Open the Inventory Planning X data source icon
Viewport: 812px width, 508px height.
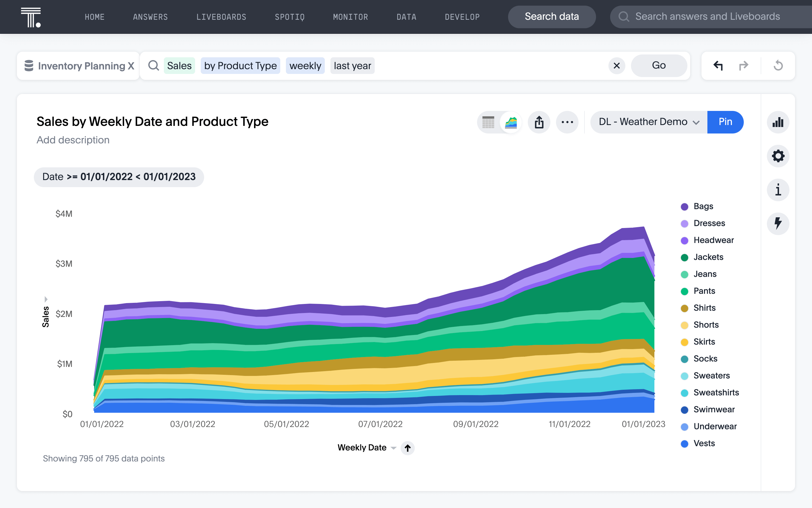[29, 65]
